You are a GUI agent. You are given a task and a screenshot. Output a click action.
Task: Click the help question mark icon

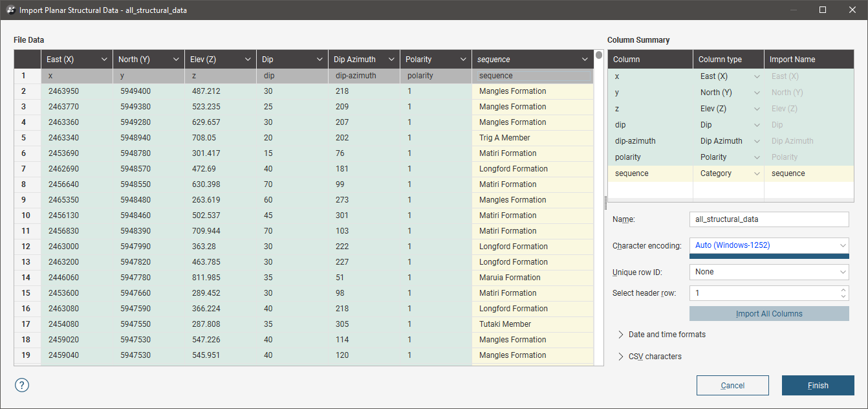click(x=22, y=385)
